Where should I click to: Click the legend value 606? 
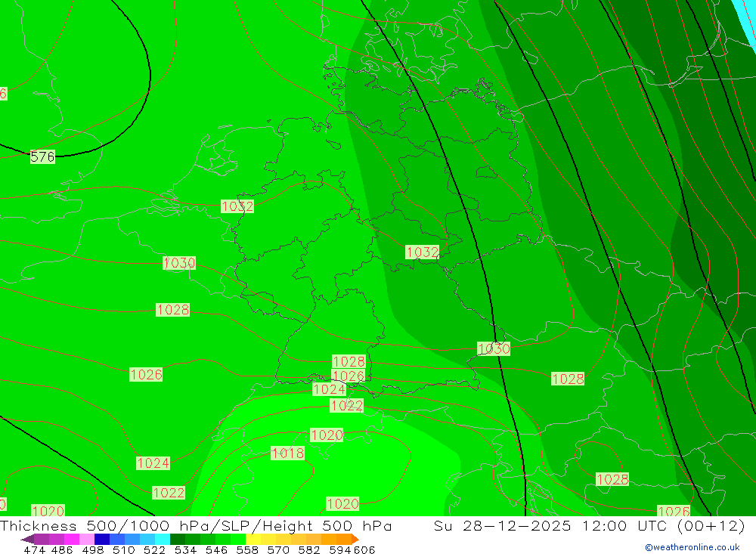(x=364, y=549)
